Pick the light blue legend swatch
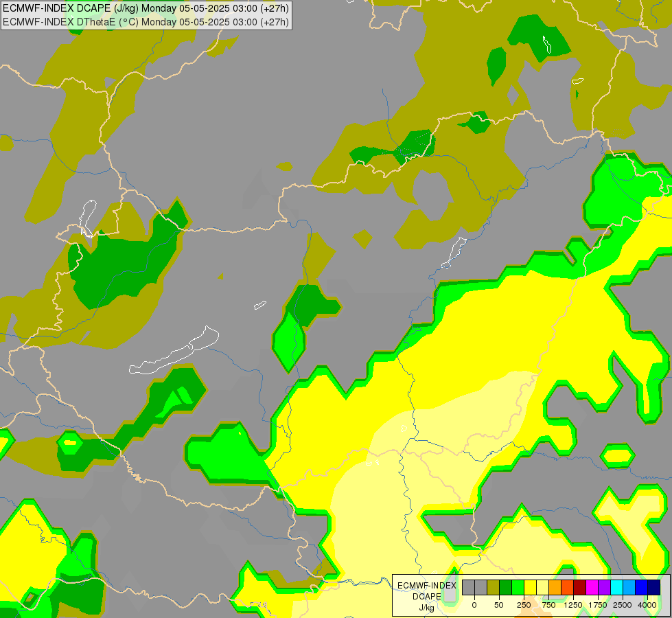The width and height of the screenshot is (672, 618). coord(629,587)
